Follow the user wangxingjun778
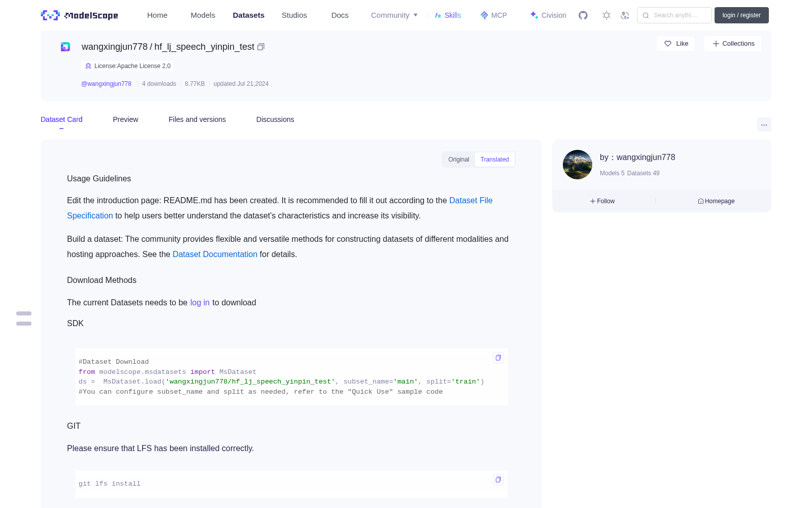812x508 pixels. click(602, 201)
